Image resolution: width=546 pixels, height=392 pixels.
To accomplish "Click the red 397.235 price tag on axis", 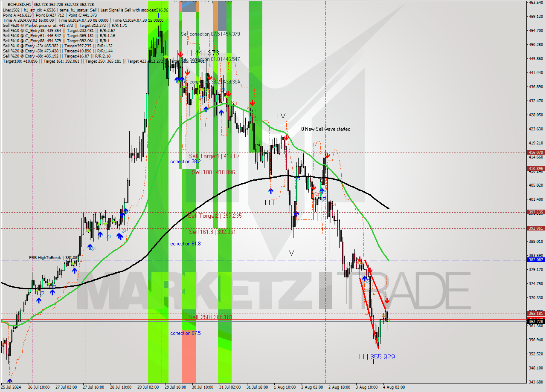I will pyautogui.click(x=536, y=212).
